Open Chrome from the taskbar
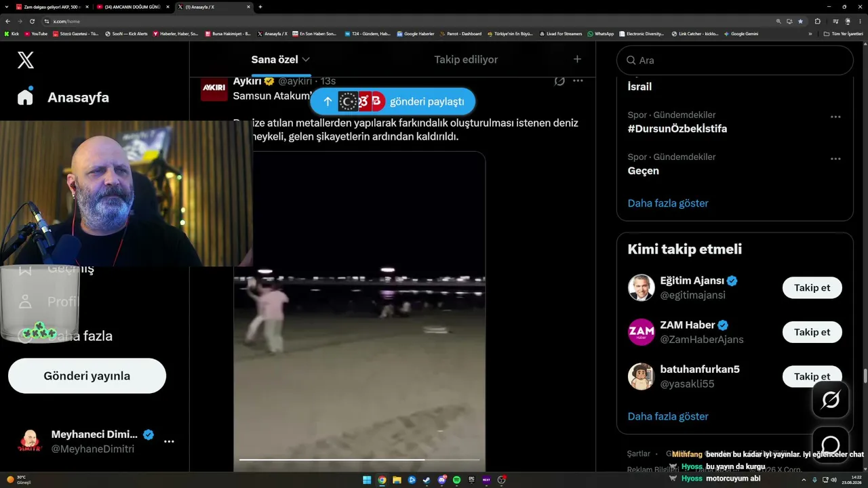Image resolution: width=868 pixels, height=488 pixels. [382, 480]
